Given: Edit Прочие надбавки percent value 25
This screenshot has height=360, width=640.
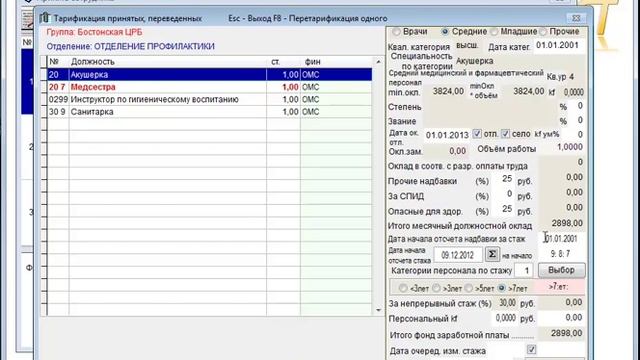Looking at the screenshot, I should tap(503, 179).
